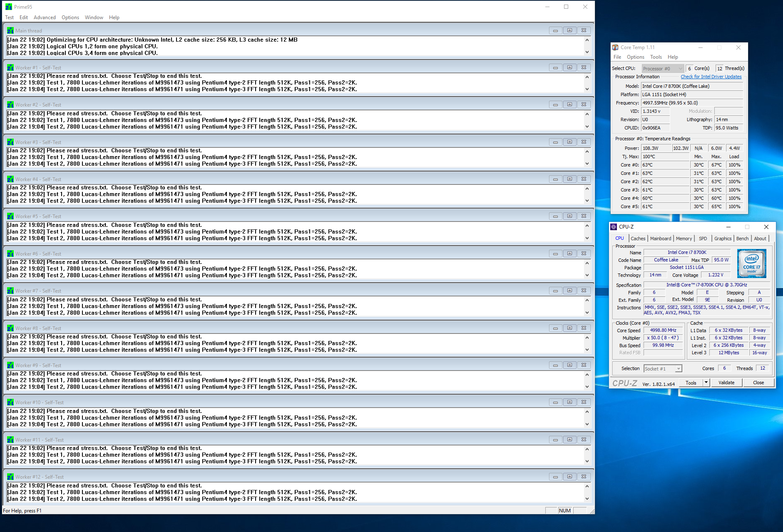Viewport: 783px width, 532px height.
Task: Switch to the About tab in CPU-Z
Action: coord(760,239)
